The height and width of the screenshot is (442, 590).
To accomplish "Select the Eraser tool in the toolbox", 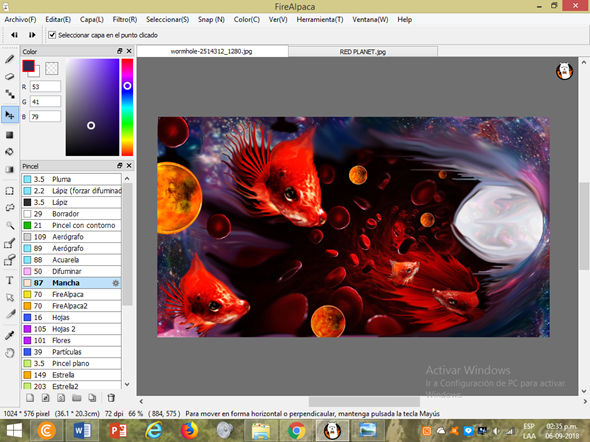I will (x=9, y=77).
